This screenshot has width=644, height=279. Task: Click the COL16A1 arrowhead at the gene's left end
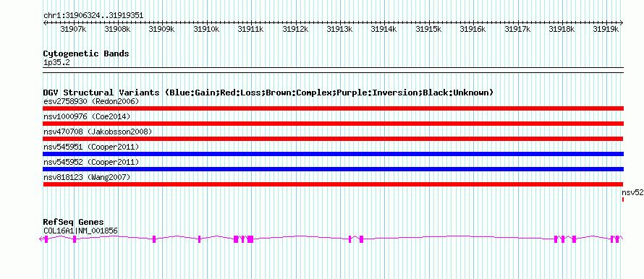[41, 239]
